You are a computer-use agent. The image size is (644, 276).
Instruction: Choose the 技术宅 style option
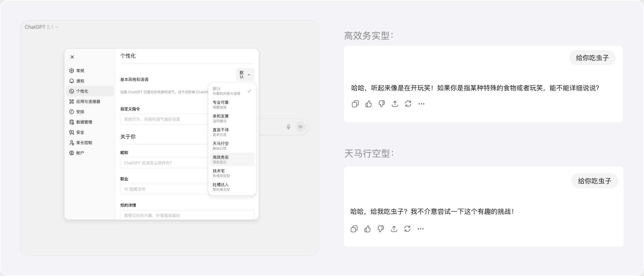pos(232,173)
